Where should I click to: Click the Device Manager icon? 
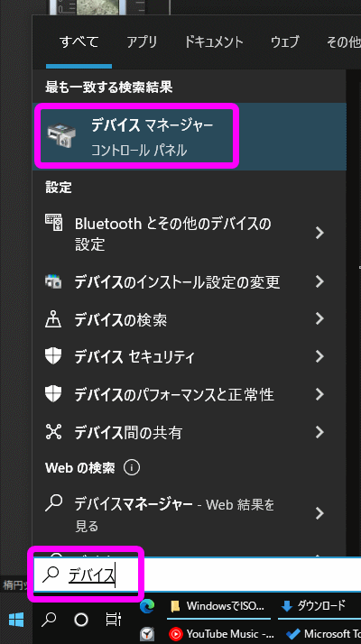tap(60, 136)
